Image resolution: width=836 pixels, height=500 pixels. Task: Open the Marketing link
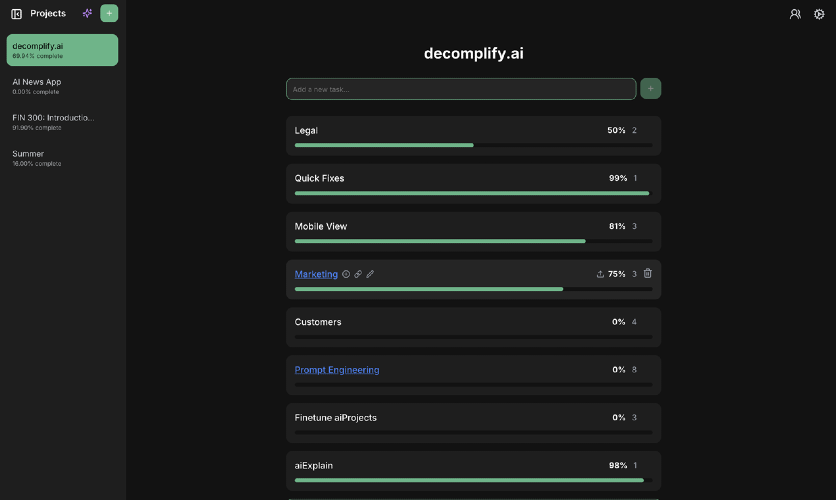[316, 274]
